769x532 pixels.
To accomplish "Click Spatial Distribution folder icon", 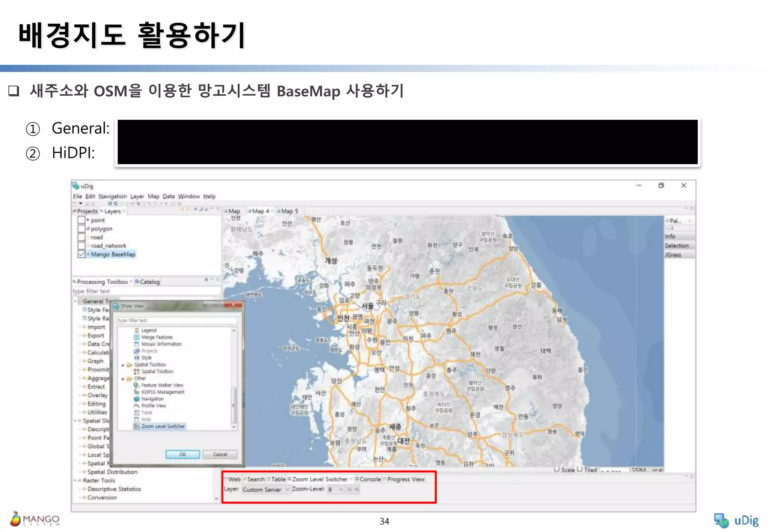I will 84,472.
